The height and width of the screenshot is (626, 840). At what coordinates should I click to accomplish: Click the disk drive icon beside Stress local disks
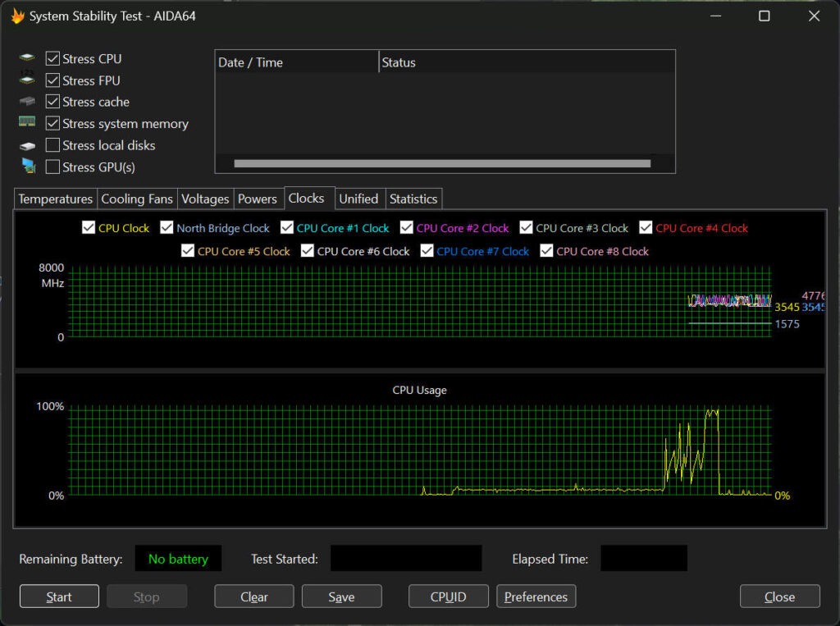click(27, 146)
